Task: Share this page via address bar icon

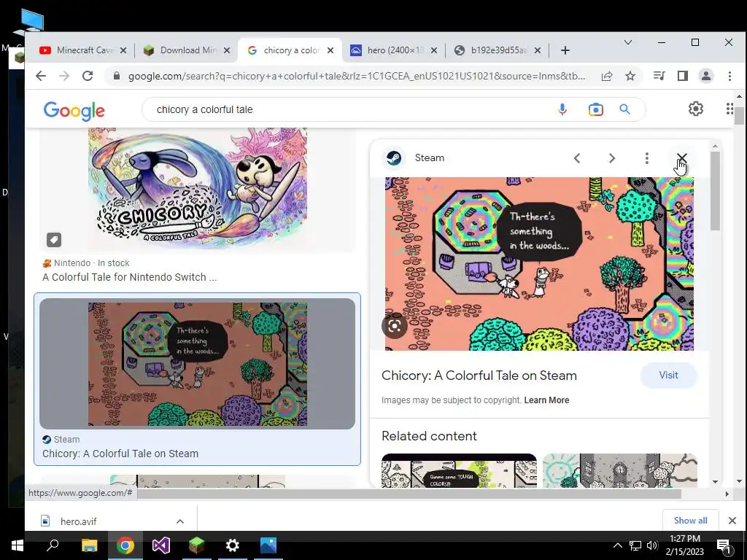Action: coord(606,76)
